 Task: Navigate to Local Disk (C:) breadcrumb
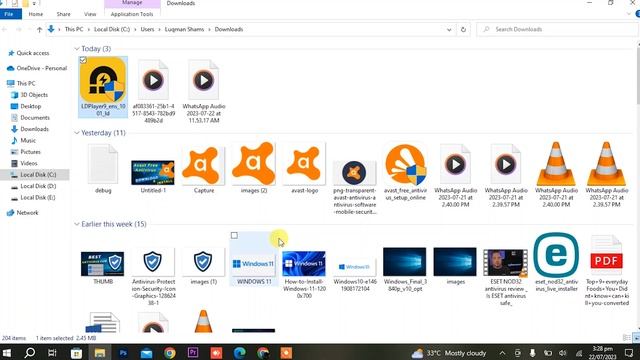112,29
